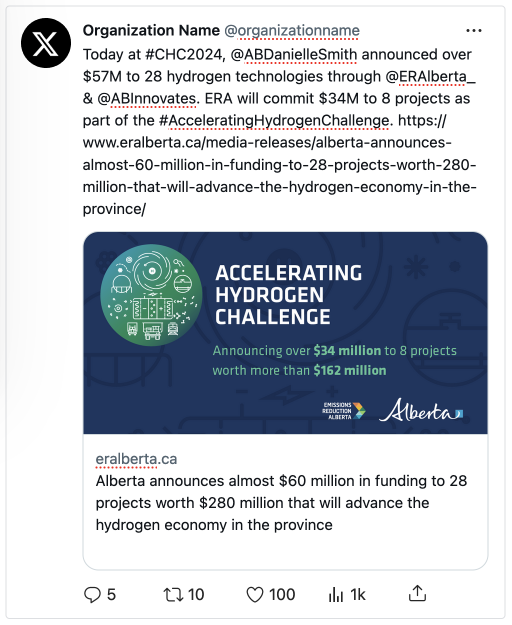Open the #CHC2024 hashtag
The height and width of the screenshot is (625, 512).
click(185, 55)
